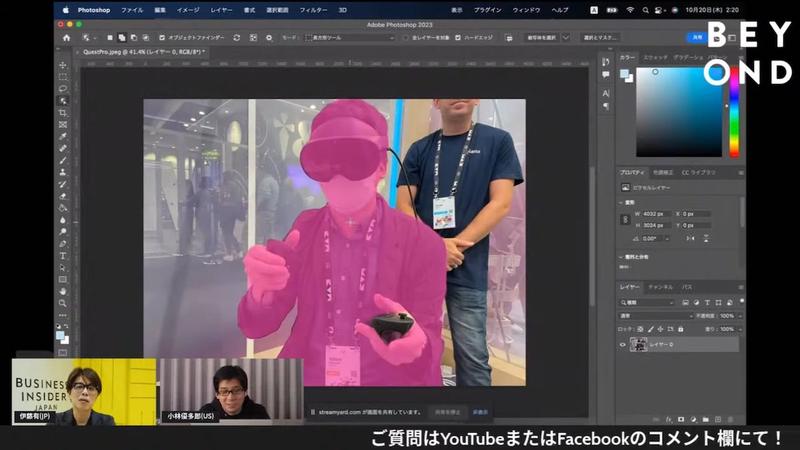Open the 不透明度 opacity slider arrow

[x=740, y=316]
